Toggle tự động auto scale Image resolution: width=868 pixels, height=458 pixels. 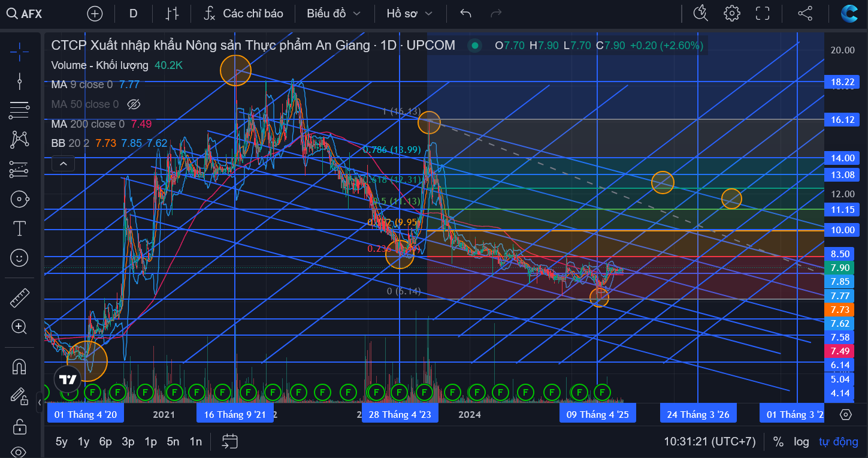pos(838,442)
